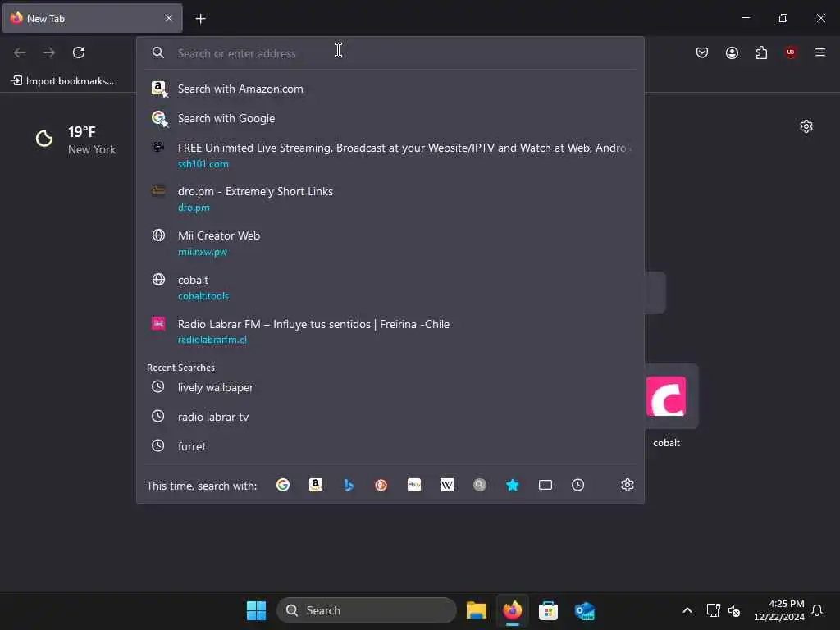Viewport: 840px width, 630px height.
Task: Show hidden system tray icons chevron
Action: 687,610
